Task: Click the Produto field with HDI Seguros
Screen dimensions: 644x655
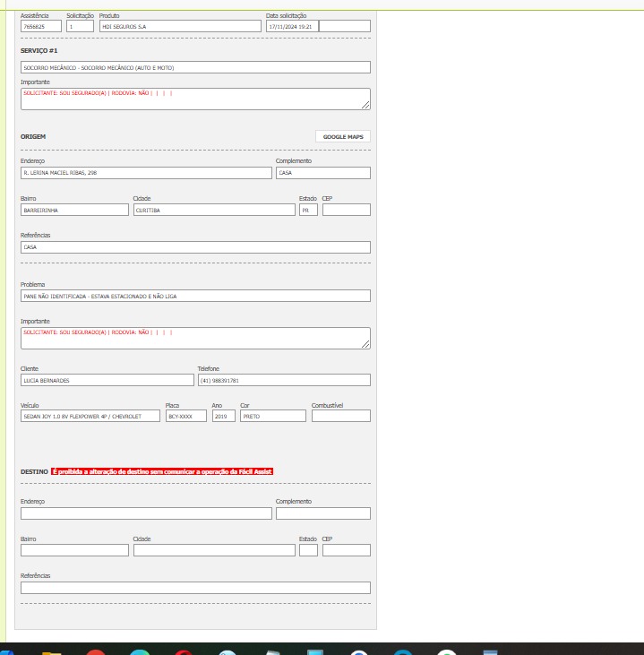Action: click(179, 26)
